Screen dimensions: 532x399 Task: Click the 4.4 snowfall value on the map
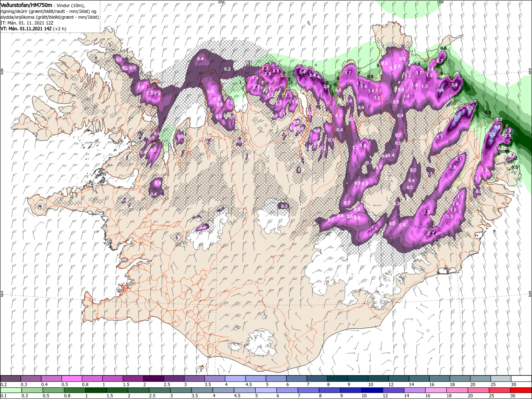click(441, 90)
